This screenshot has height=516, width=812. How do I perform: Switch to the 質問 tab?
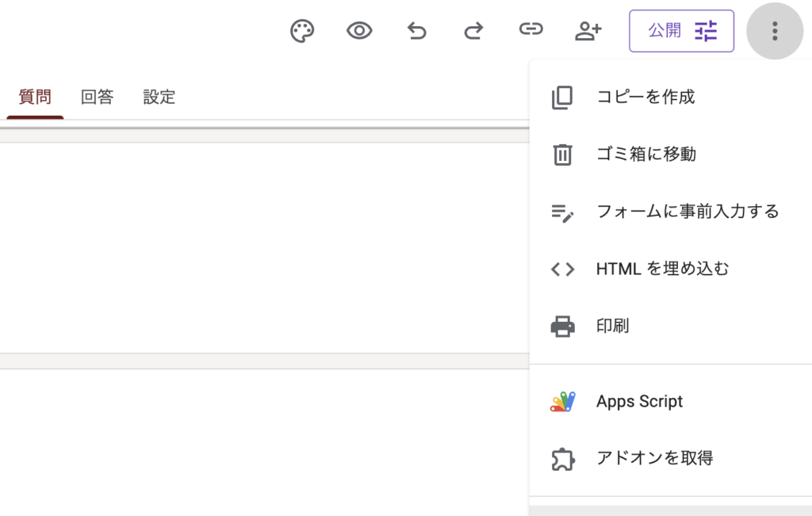[x=35, y=97]
